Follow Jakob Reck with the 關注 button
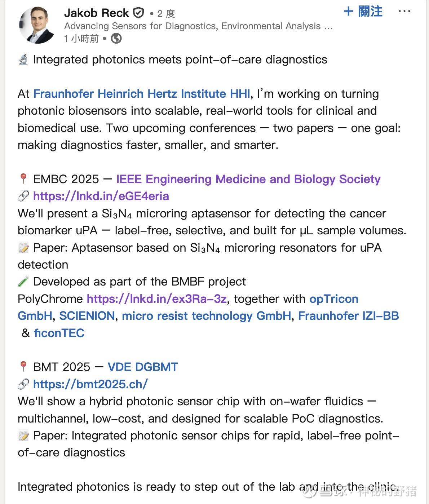 [x=363, y=12]
